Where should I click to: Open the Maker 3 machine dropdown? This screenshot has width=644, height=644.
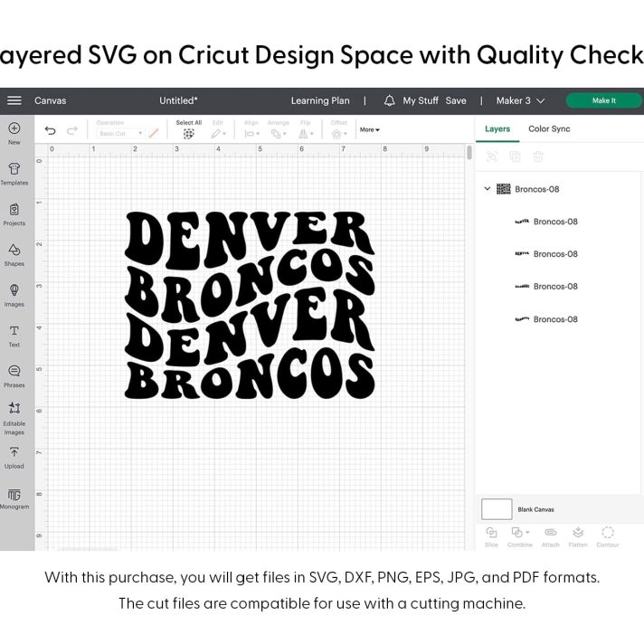tap(520, 100)
